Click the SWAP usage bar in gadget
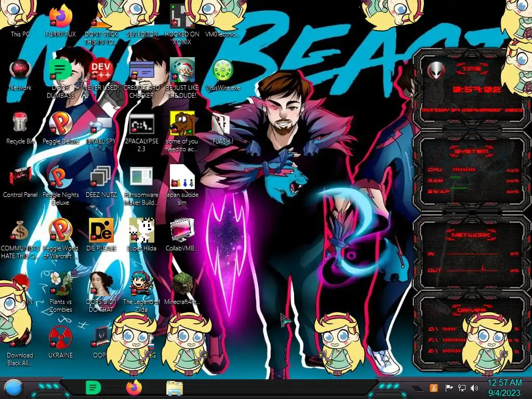Image resolution: width=532 pixels, height=399 pixels. pos(459,188)
